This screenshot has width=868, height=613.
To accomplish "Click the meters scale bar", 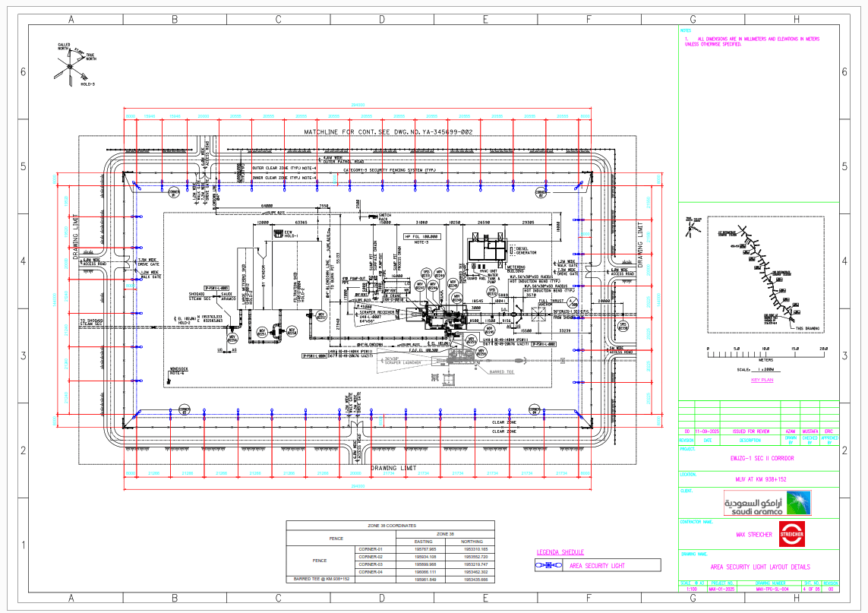I will [x=767, y=353].
